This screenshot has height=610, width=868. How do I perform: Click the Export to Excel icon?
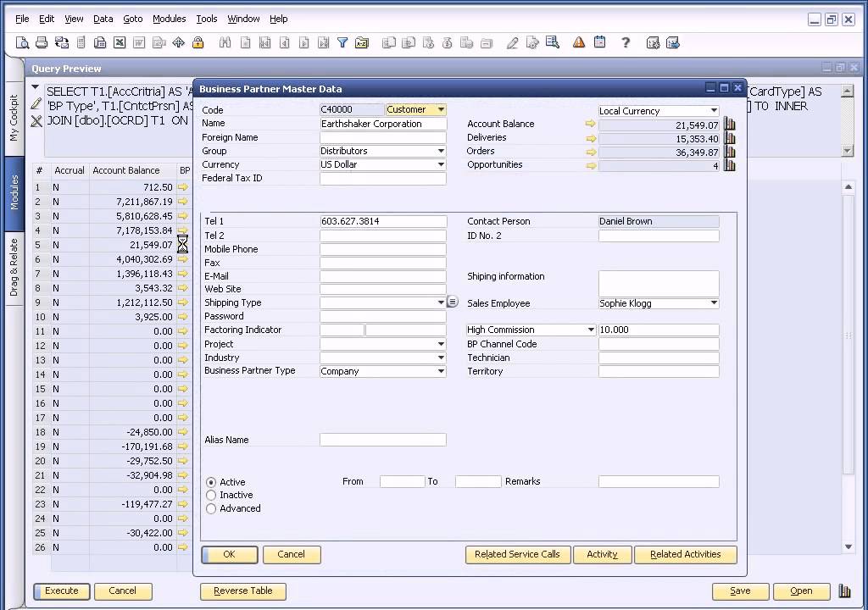click(120, 42)
